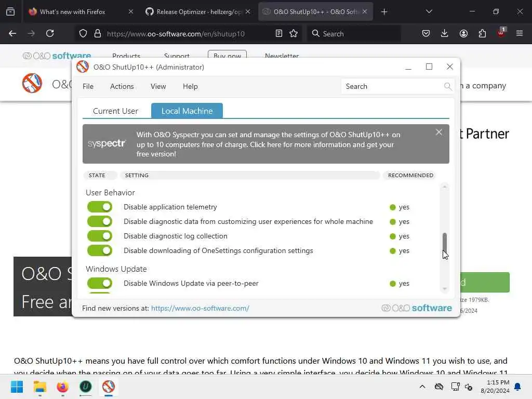Open Firefox View icon left of tabs
The width and height of the screenshot is (532, 399).
click(x=10, y=11)
